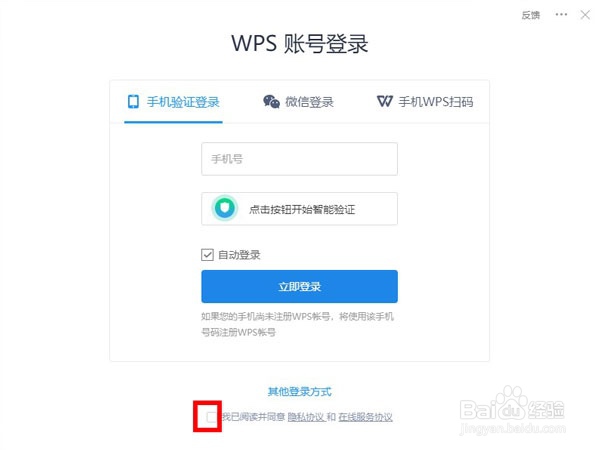
Task: Click the green shield verification icon
Action: click(225, 209)
